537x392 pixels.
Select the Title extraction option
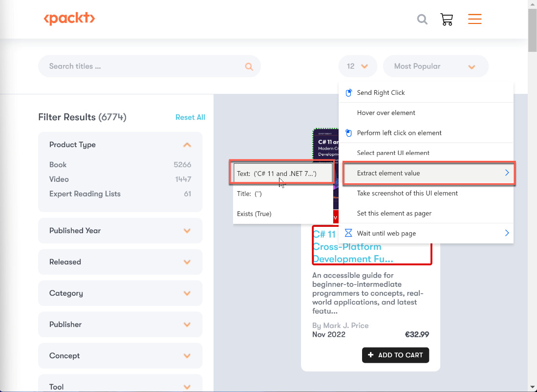[283, 194]
